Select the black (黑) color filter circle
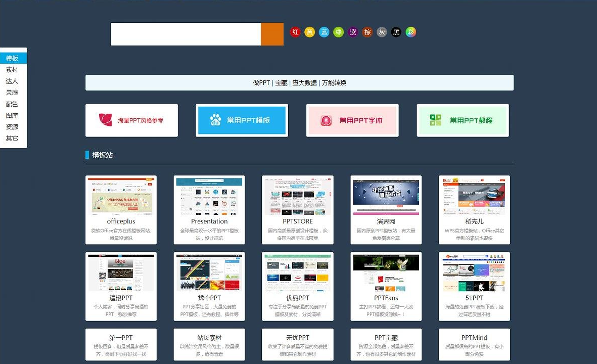Image resolution: width=597 pixels, height=364 pixels. 396,32
